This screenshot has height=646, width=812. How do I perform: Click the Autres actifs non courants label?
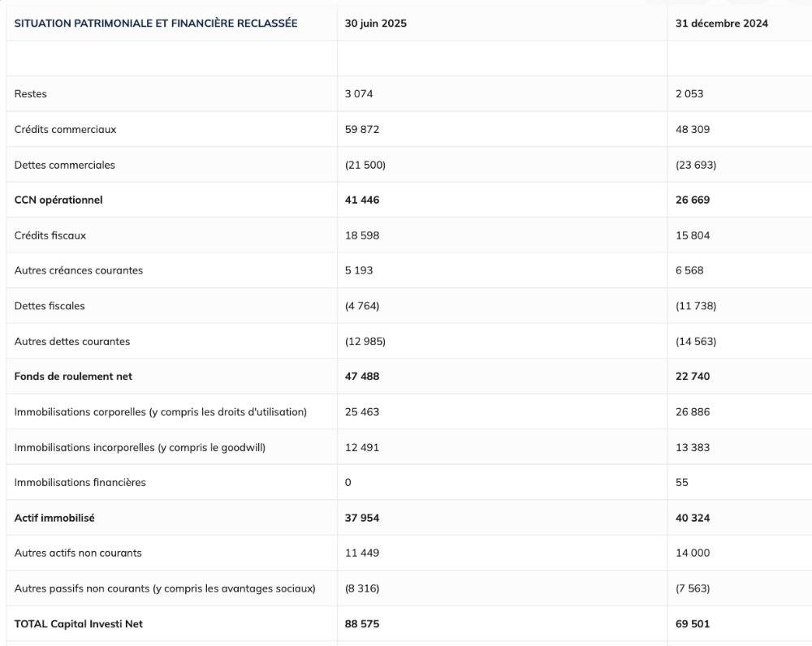pos(78,553)
